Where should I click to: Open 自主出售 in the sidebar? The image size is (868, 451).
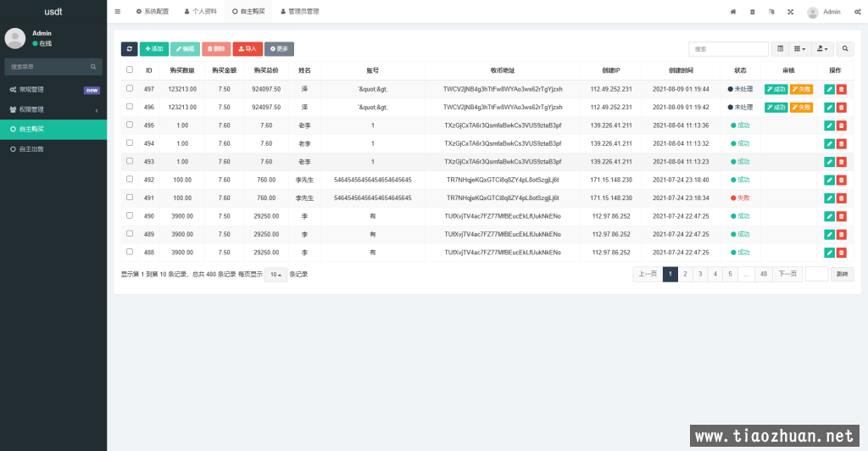(x=53, y=149)
